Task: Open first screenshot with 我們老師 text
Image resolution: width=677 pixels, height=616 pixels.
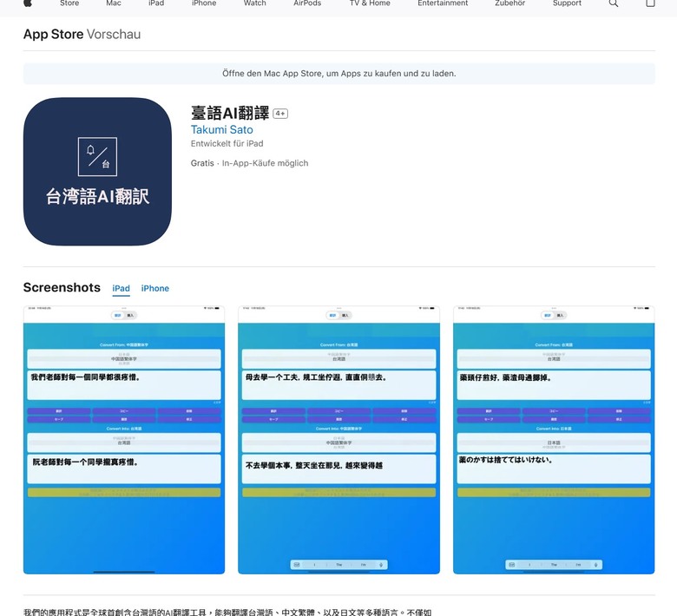Action: coord(124,440)
